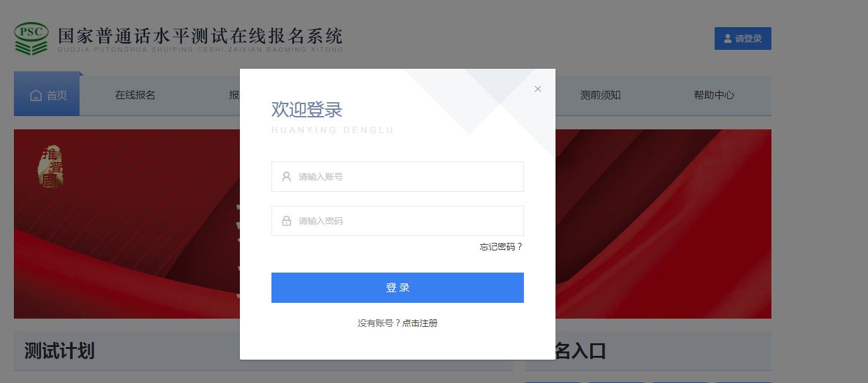This screenshot has width=868, height=383.
Task: Open 没有账号？点击注册 registration link
Action: coord(398,323)
